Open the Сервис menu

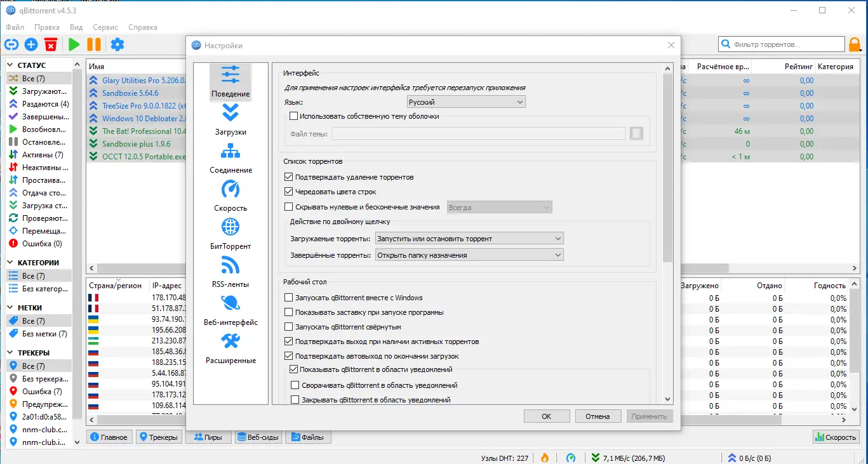pyautogui.click(x=105, y=27)
